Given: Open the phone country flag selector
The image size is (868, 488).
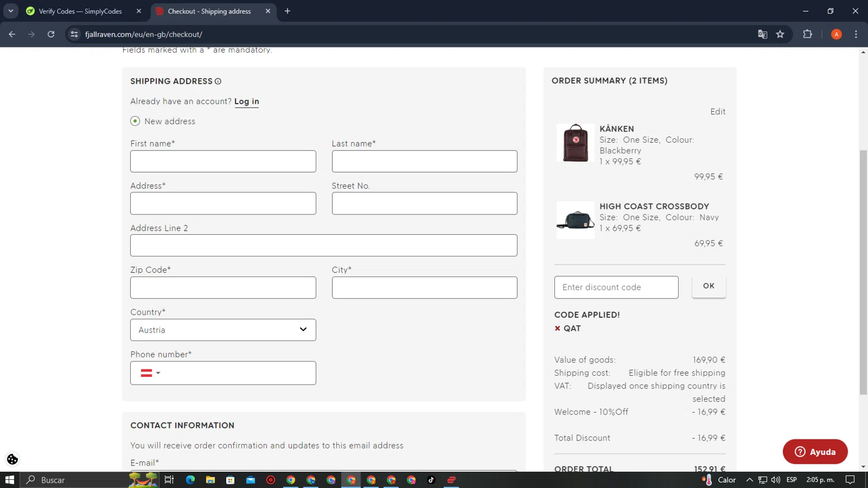Looking at the screenshot, I should pos(150,374).
